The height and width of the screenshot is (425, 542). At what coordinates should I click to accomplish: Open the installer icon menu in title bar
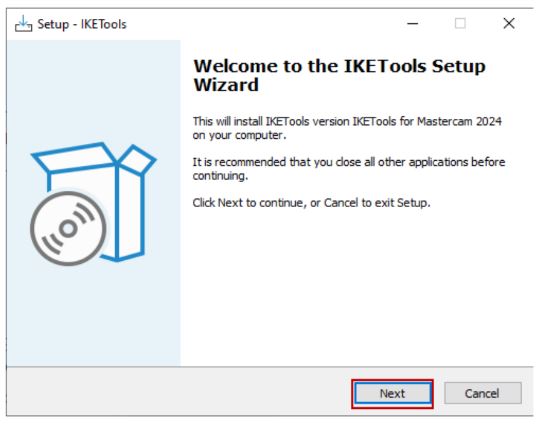[24, 24]
